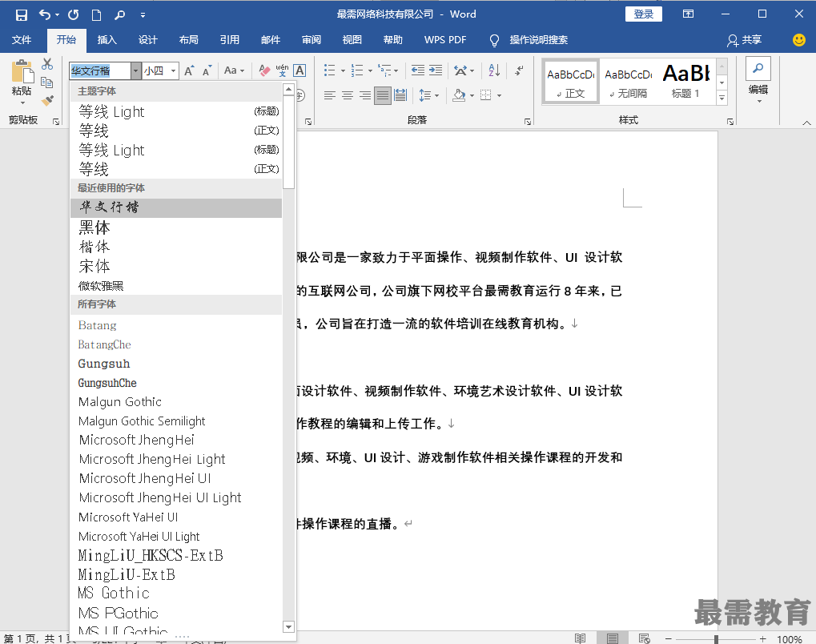The width and height of the screenshot is (816, 644).
Task: Decrease the font size with the smaller A
Action: pyautogui.click(x=207, y=70)
